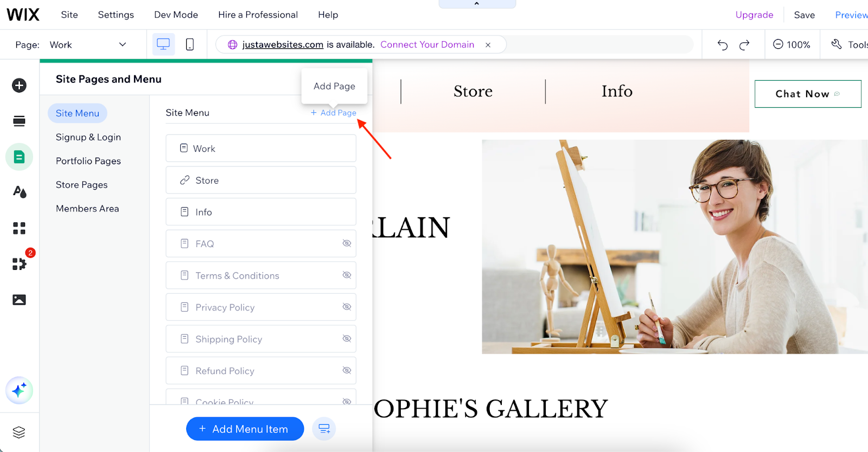Open the Layers icon at the bottom of the sidebar

[x=19, y=432]
